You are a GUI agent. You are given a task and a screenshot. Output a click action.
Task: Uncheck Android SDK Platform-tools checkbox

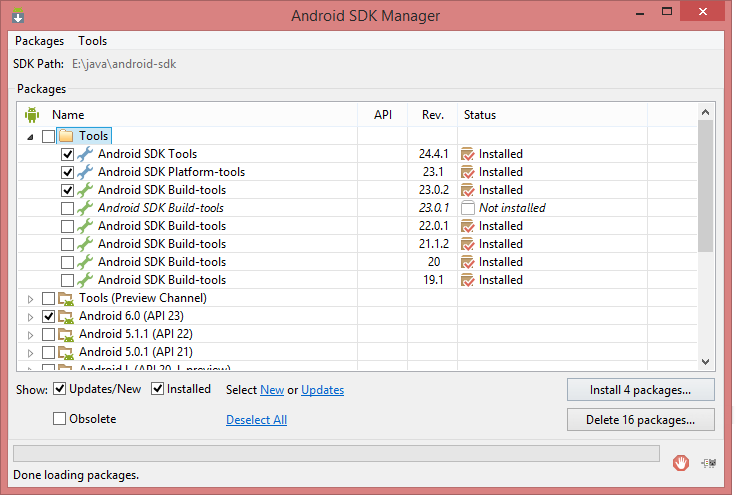[x=68, y=172]
